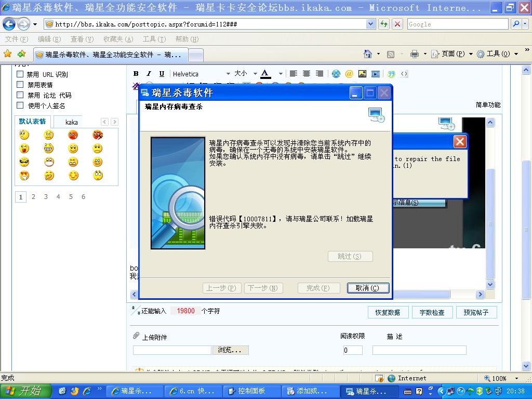Viewport: 532px width, 399px height.
Task: Open 收藏夹(A) menu
Action: [x=118, y=39]
